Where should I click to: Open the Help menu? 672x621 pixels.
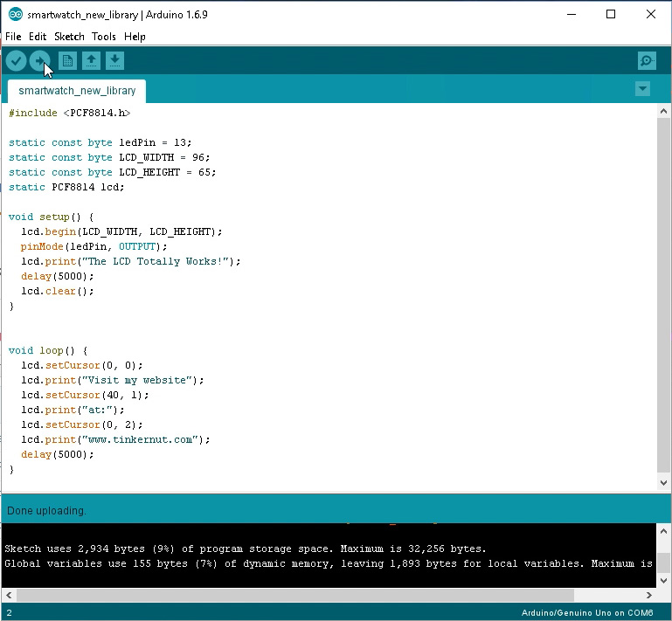pyautogui.click(x=135, y=37)
